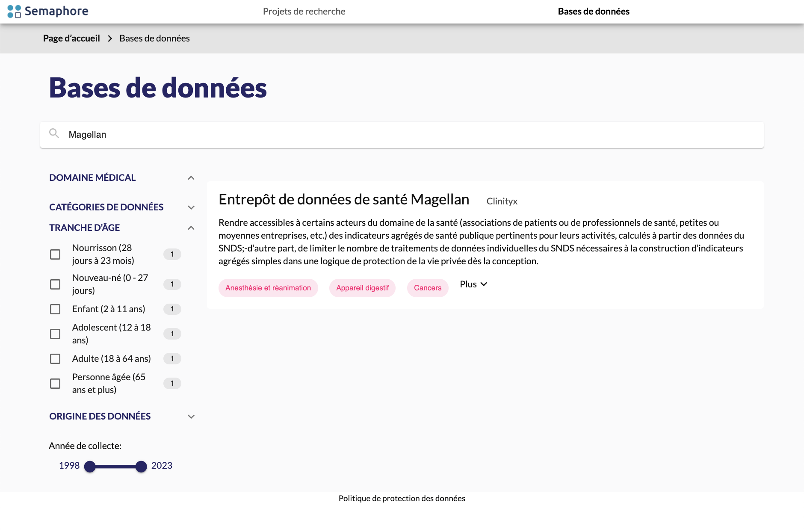Check the Adulte (18 à 64 ans) box

(55, 359)
